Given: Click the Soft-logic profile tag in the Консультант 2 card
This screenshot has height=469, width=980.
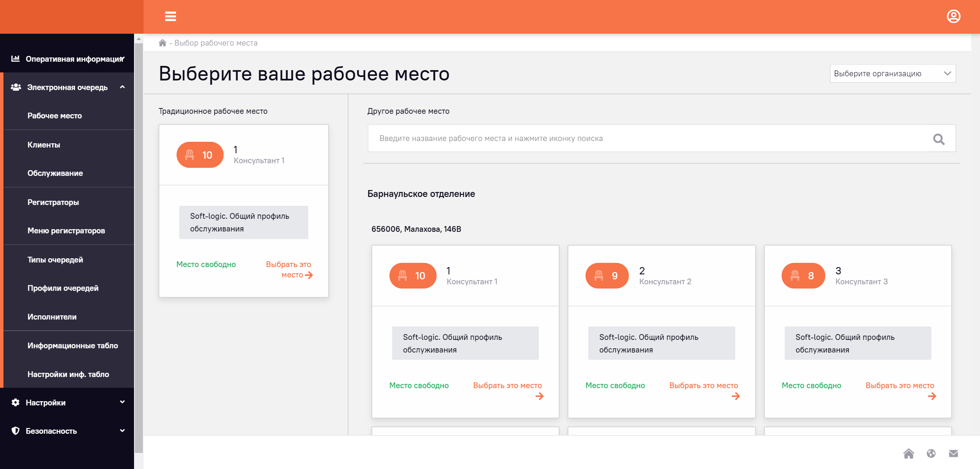Looking at the screenshot, I should click(x=661, y=343).
